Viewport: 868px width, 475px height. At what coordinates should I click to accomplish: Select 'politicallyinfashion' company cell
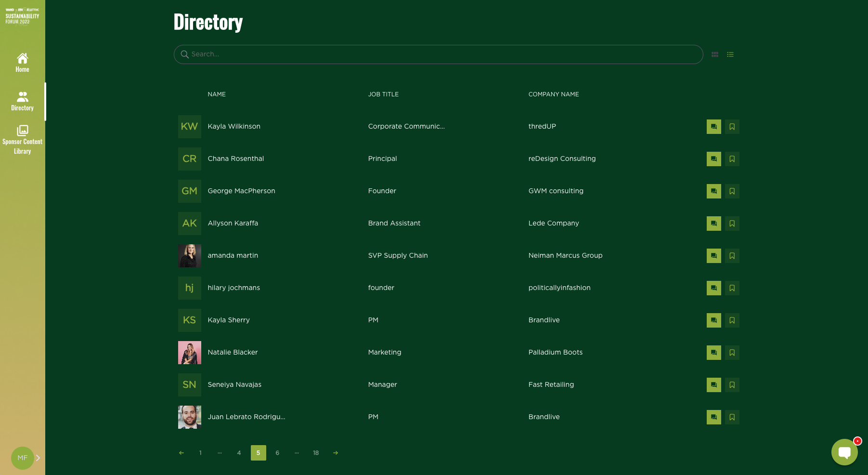(x=559, y=288)
